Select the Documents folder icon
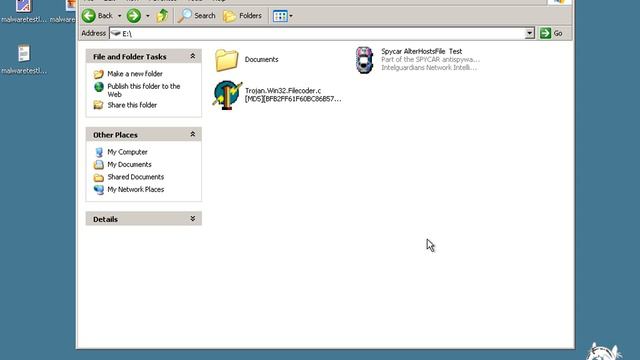The height and width of the screenshot is (360, 640). (x=227, y=60)
